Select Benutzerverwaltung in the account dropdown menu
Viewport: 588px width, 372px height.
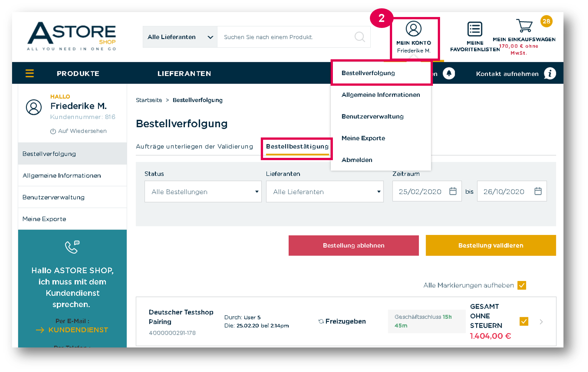coord(373,116)
